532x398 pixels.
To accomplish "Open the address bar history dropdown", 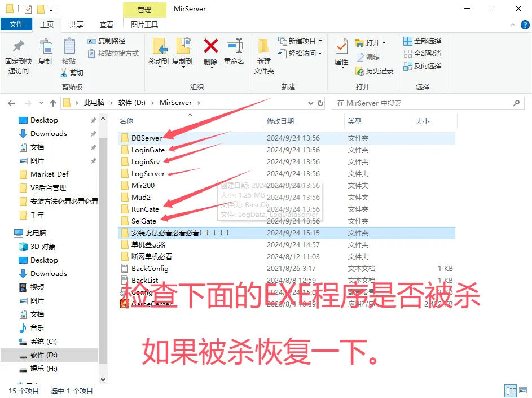I will point(310,103).
